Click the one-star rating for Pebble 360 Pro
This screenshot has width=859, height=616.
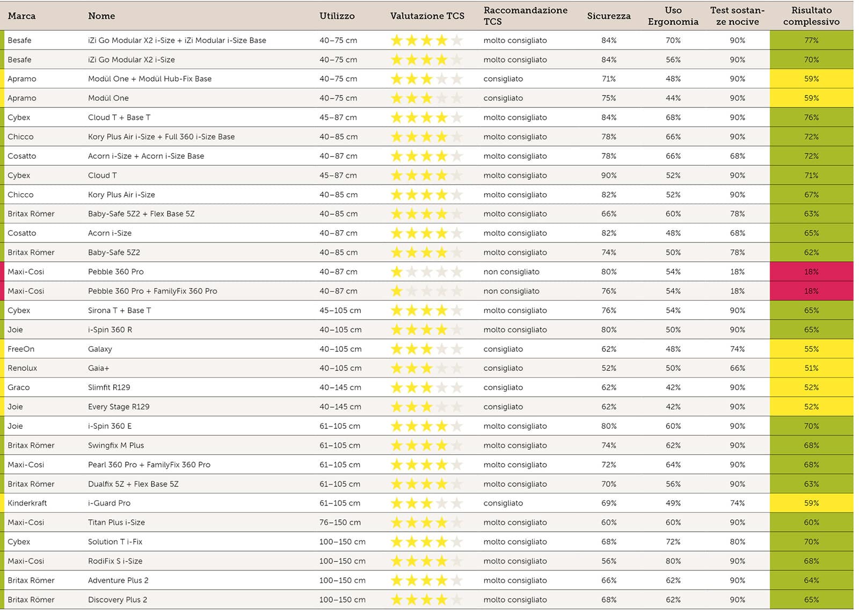tap(427, 272)
